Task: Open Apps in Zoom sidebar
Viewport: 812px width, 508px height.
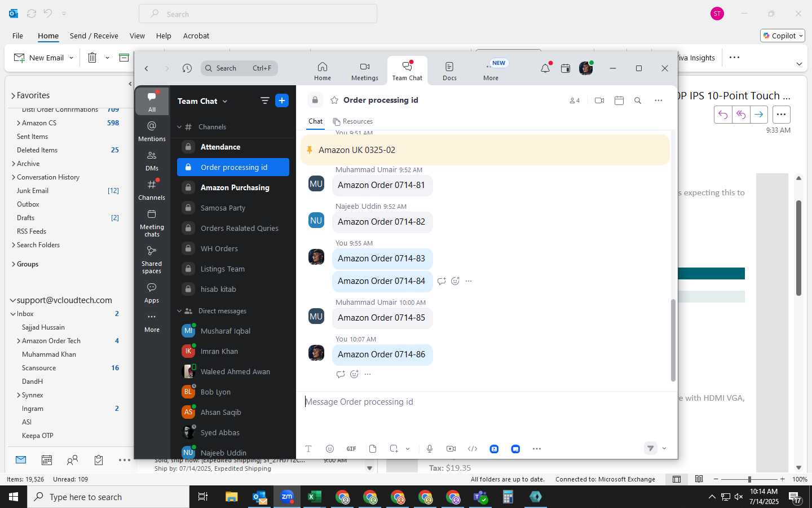Action: [152, 293]
